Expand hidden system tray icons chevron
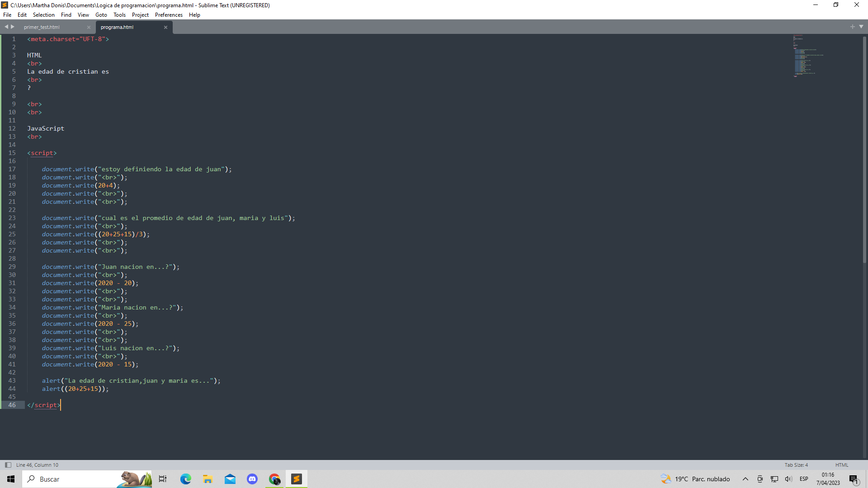This screenshot has height=488, width=868. 745,479
